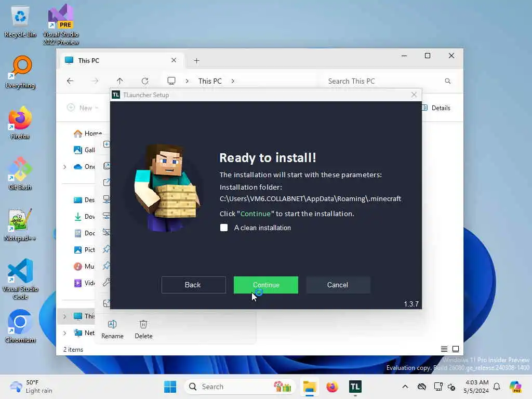Viewport: 532px width, 399px height.
Task: Refresh the This PC view
Action: click(x=145, y=81)
